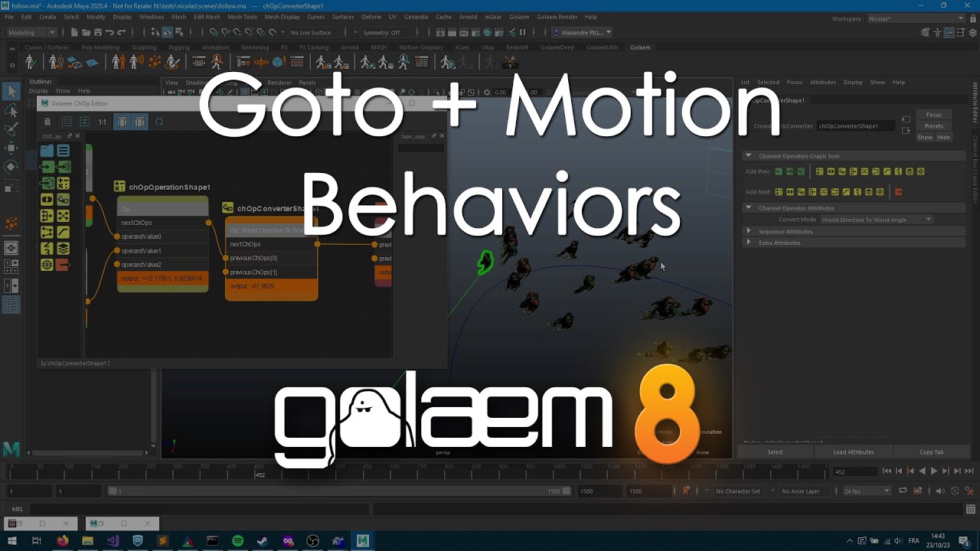This screenshot has width=980, height=551.
Task: Click the trash icon in ChOp Editor
Action: tap(47, 122)
